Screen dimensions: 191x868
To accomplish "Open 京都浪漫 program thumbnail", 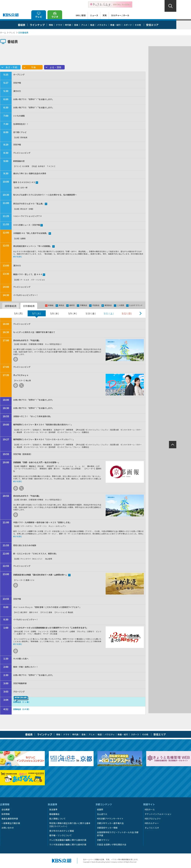I will coord(124,584).
